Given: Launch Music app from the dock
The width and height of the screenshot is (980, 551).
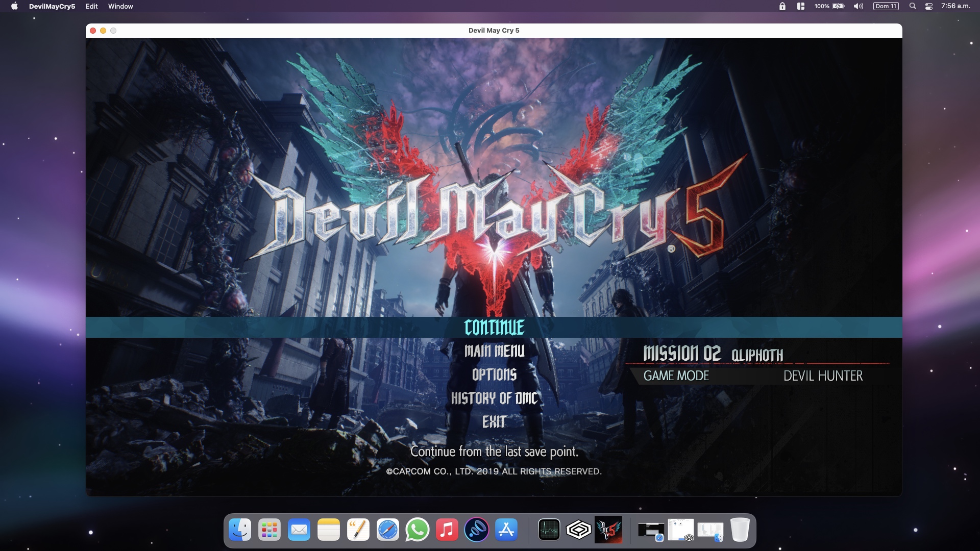Looking at the screenshot, I should [x=447, y=530].
